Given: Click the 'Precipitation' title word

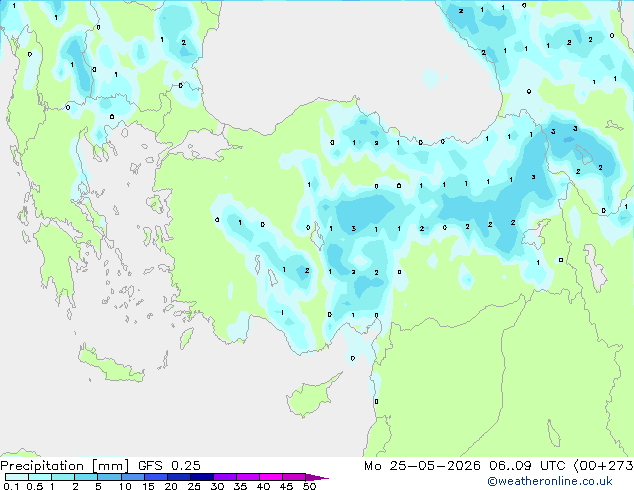Looking at the screenshot, I should point(42,466).
